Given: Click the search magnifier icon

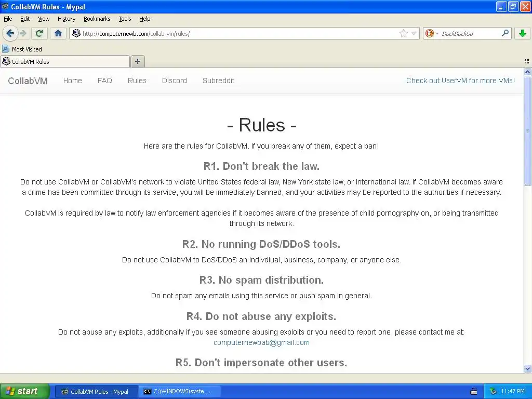Looking at the screenshot, I should point(505,33).
